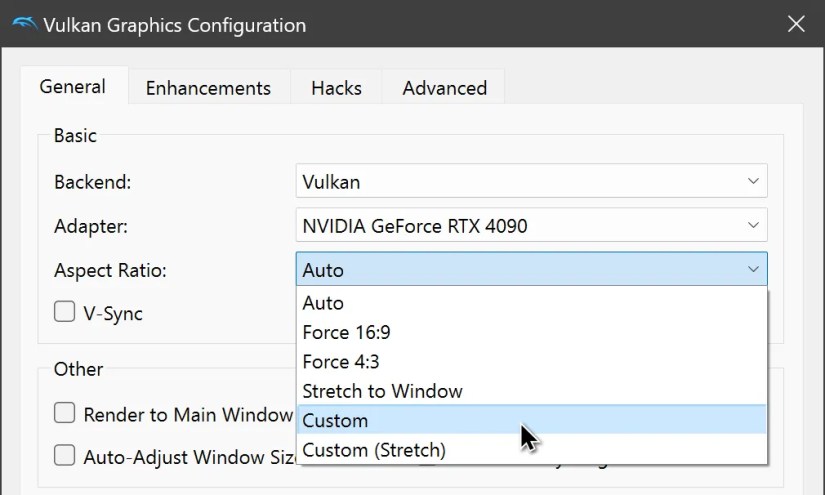This screenshot has width=825, height=495.
Task: Enable the V-Sync checkbox
Action: [x=65, y=312]
